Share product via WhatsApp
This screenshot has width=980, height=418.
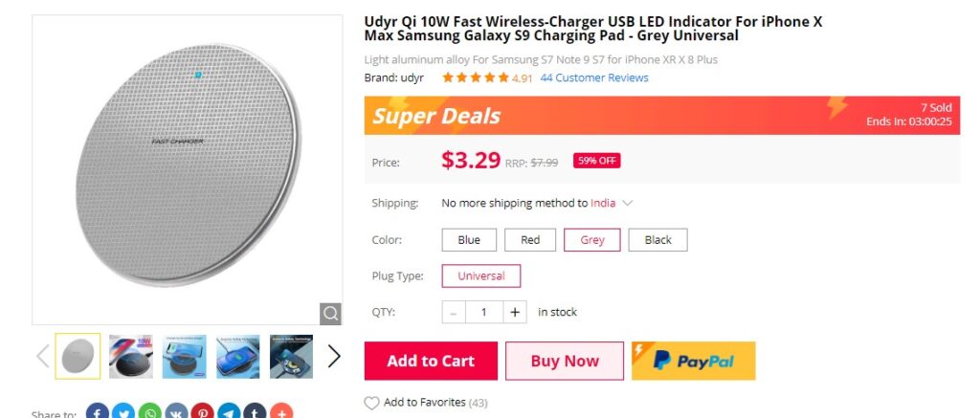tap(150, 413)
